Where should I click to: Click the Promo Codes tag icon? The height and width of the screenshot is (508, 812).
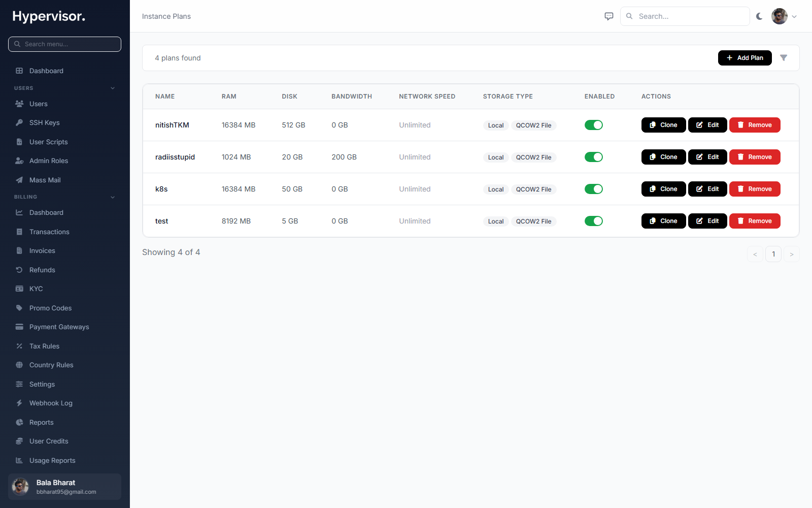(x=19, y=308)
